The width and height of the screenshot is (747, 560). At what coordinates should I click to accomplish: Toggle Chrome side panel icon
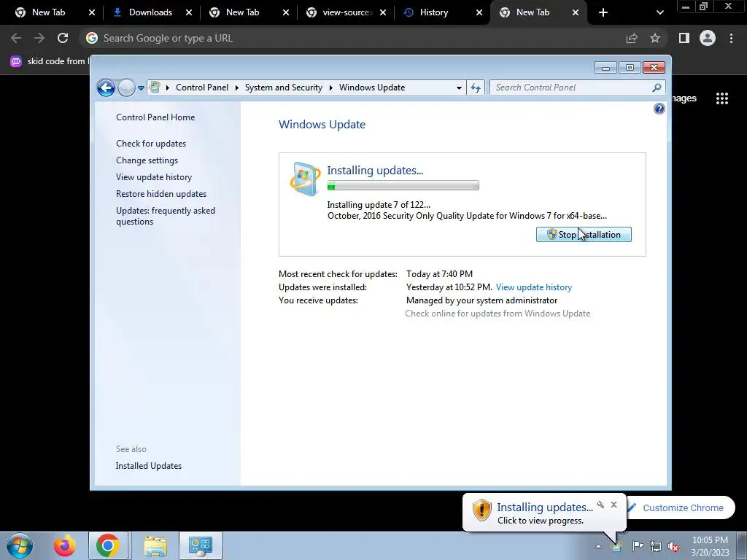coord(684,38)
